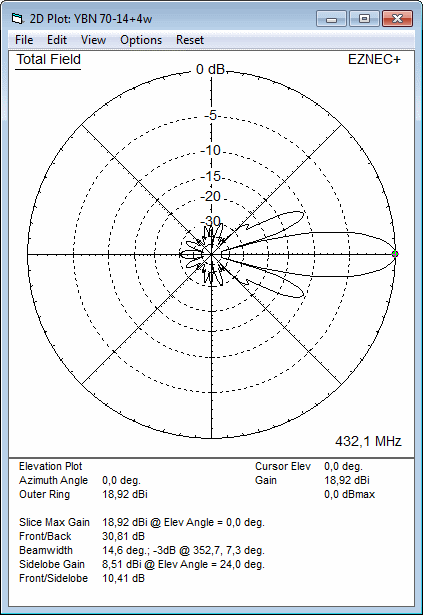Click the green cursor marker on plot
Viewport: 423px width, 615px height.
pyautogui.click(x=395, y=254)
